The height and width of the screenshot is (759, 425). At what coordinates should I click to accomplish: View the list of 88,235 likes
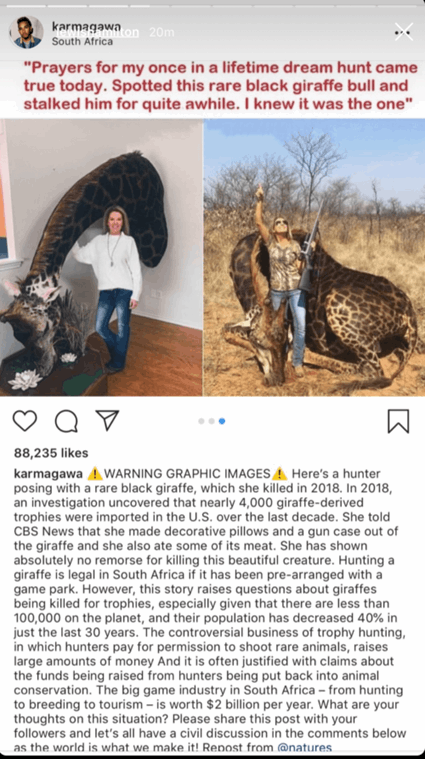[x=51, y=453]
